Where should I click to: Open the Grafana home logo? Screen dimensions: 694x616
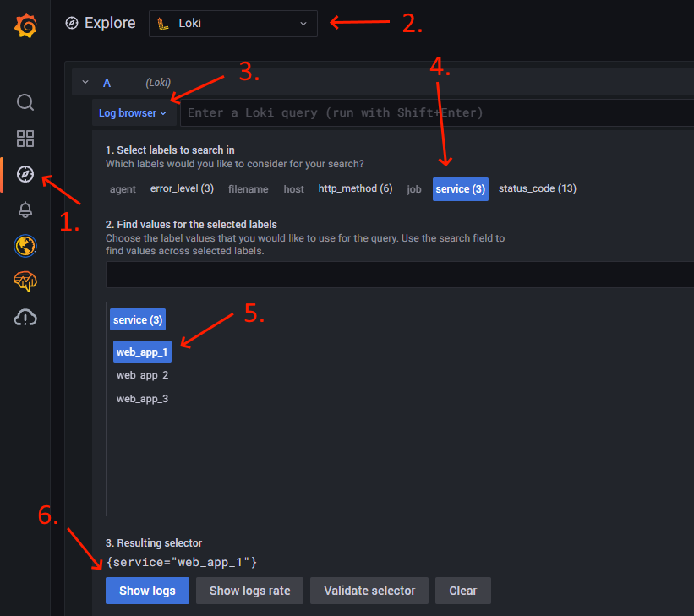(25, 25)
